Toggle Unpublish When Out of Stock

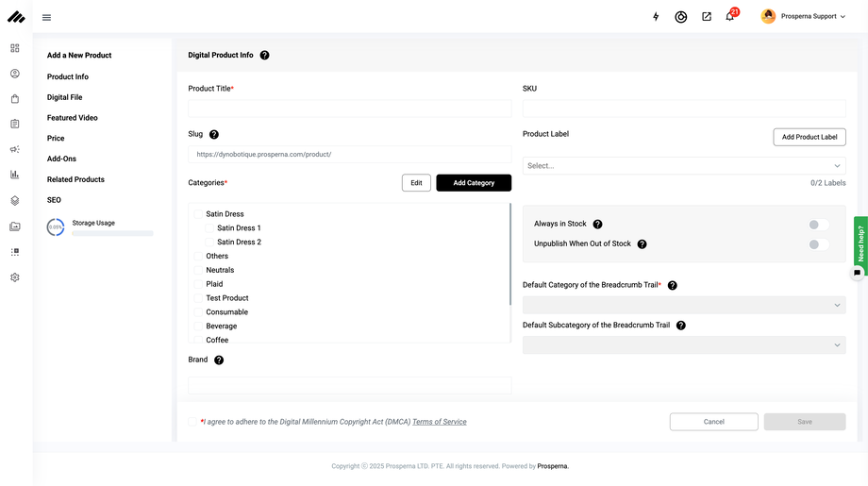[x=818, y=244]
